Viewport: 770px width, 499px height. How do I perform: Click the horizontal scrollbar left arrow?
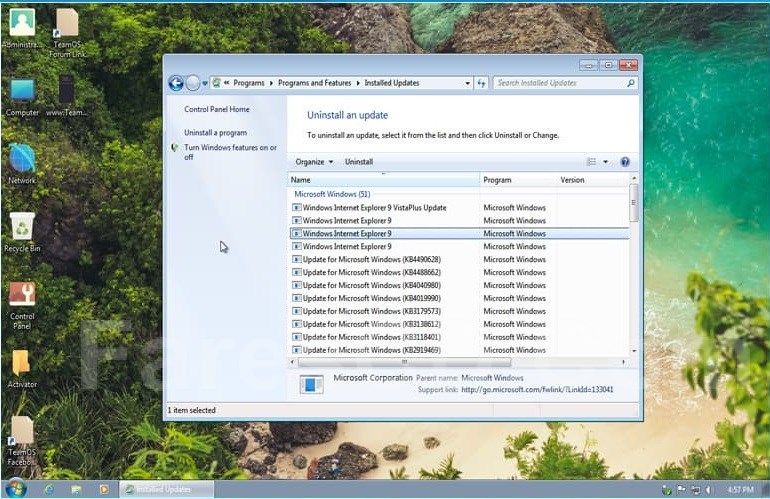(293, 362)
